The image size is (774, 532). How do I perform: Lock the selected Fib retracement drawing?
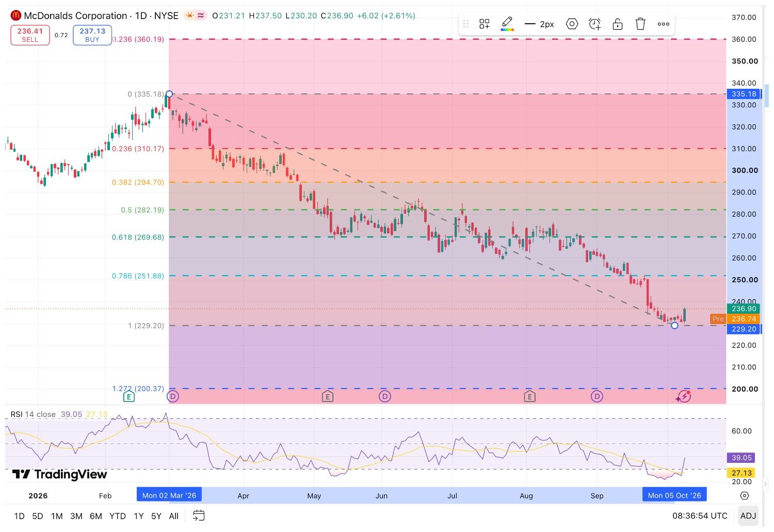(618, 24)
